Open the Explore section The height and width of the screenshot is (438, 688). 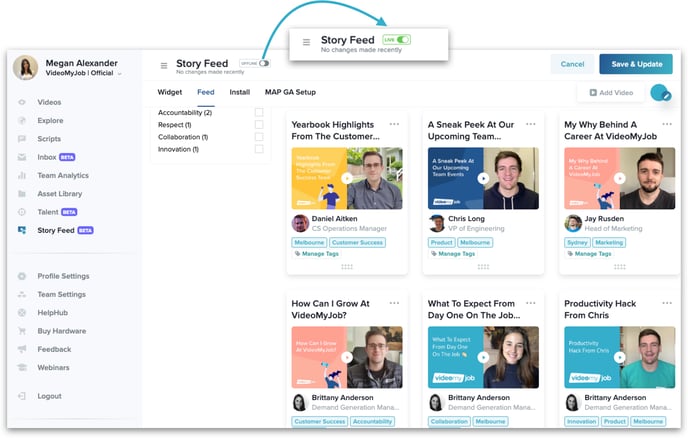[x=50, y=121]
